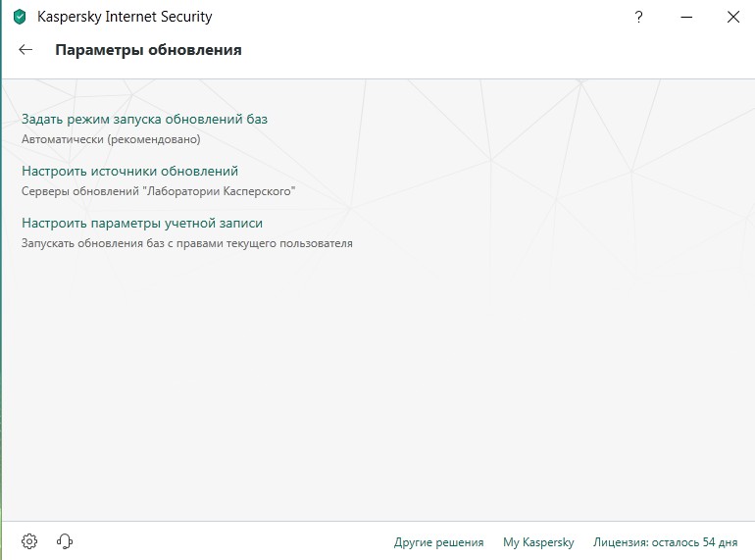Click the empty area of the settings panel
The image size is (755, 560).
[392, 392]
